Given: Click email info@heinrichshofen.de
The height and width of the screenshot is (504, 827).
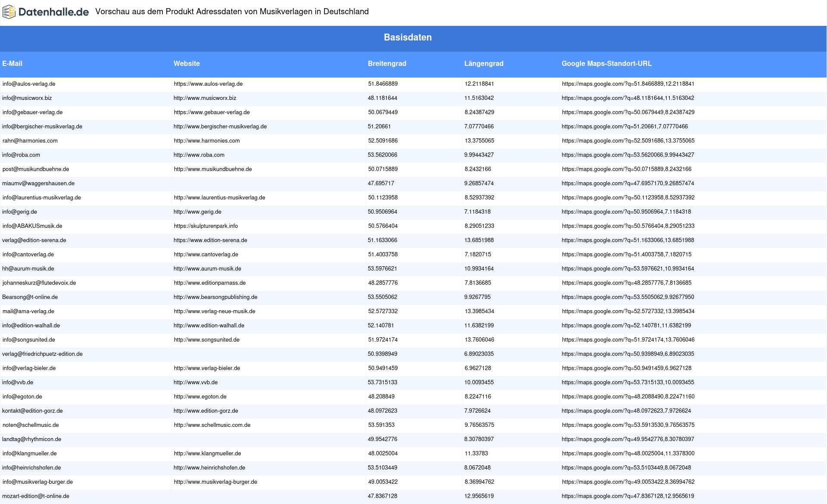Looking at the screenshot, I should point(31,468).
